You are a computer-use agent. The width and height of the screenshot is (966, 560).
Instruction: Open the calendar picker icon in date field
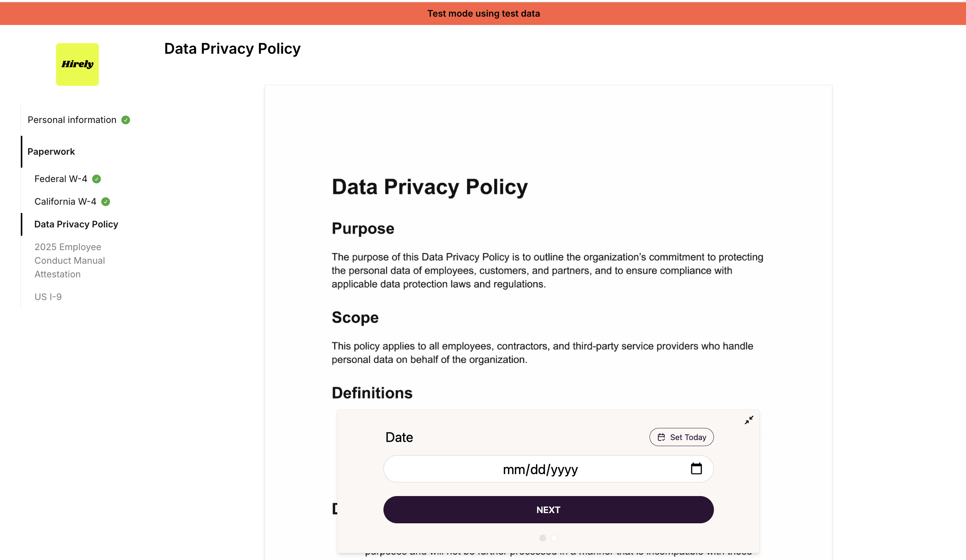pos(696,468)
